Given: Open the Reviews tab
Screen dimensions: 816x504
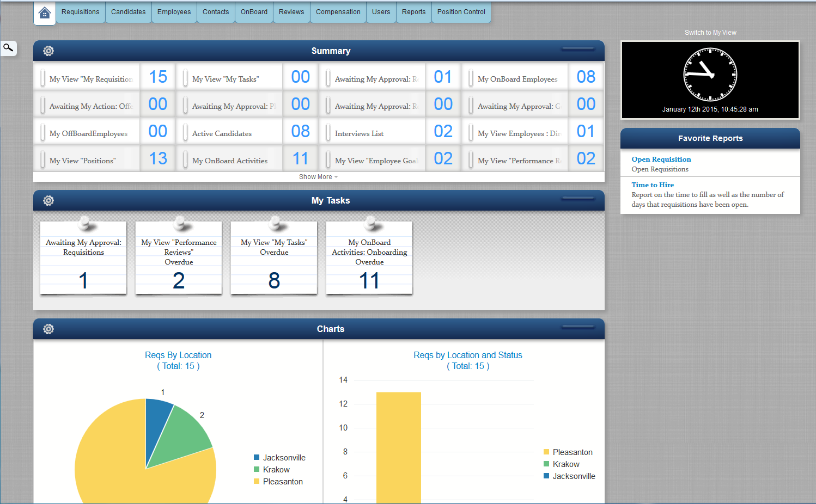Looking at the screenshot, I should (291, 12).
